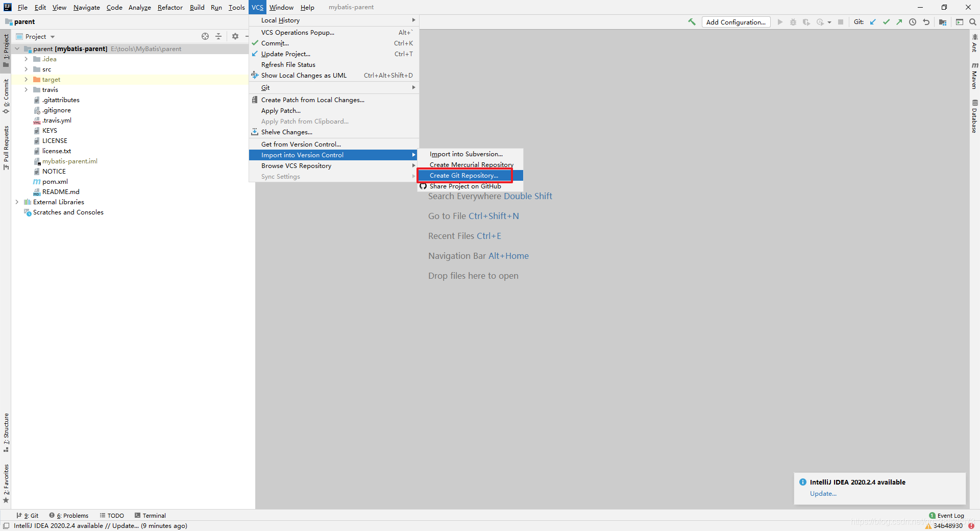Open the Structure side tab
Image resolution: width=980 pixels, height=531 pixels.
pyautogui.click(x=6, y=432)
